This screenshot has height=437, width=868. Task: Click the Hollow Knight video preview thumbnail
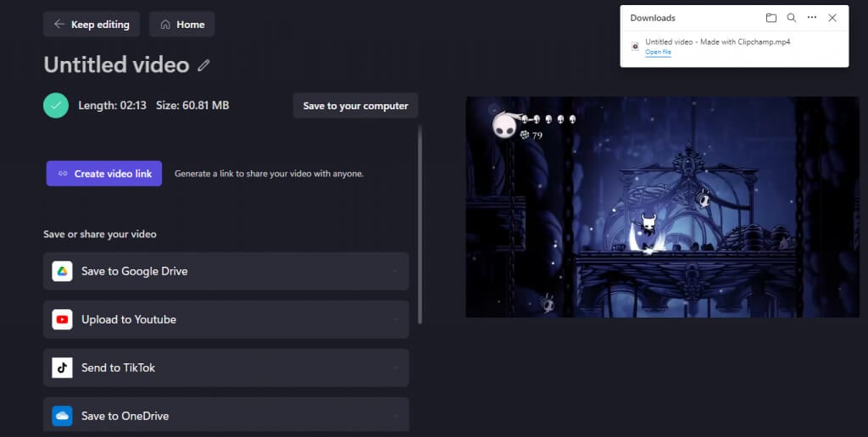(662, 207)
